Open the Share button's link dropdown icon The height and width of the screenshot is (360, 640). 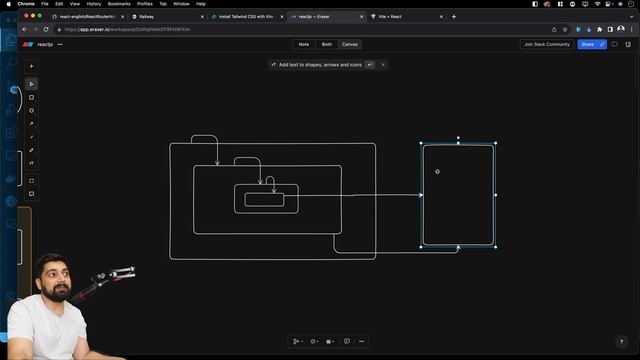pos(602,44)
